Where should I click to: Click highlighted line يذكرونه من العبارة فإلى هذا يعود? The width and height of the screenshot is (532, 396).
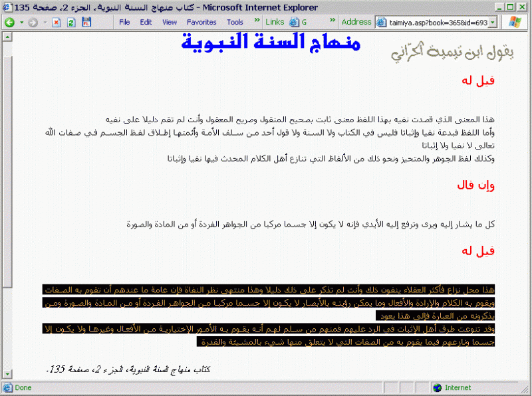tap(436, 316)
